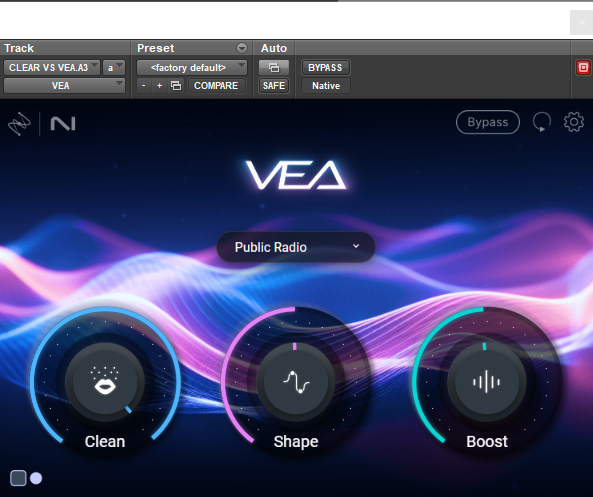Select the square view mode button
The width and height of the screenshot is (593, 497).
click(18, 478)
